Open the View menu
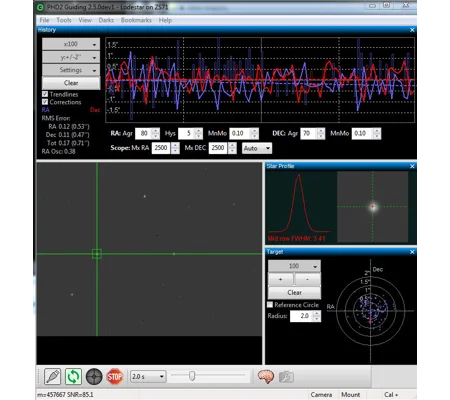The width and height of the screenshot is (450, 400). click(x=85, y=20)
